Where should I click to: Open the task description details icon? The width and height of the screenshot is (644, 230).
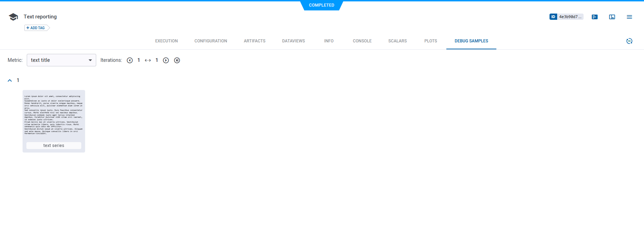[x=594, y=17]
